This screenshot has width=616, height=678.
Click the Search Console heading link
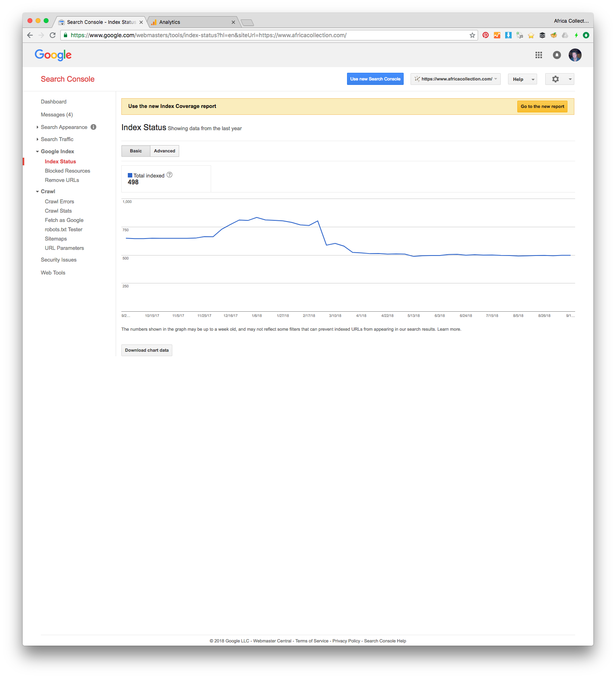click(x=68, y=79)
